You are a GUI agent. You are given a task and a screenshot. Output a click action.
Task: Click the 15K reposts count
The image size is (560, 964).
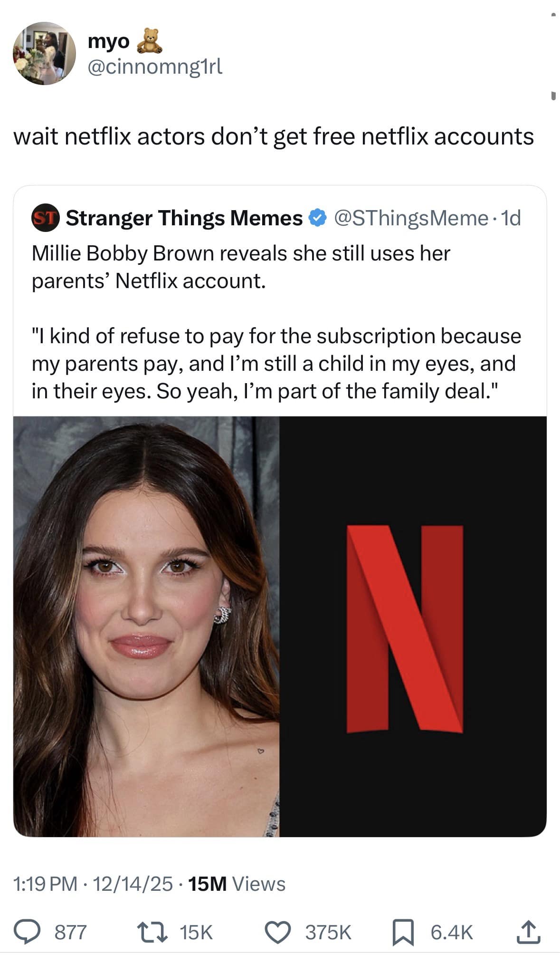click(x=196, y=932)
